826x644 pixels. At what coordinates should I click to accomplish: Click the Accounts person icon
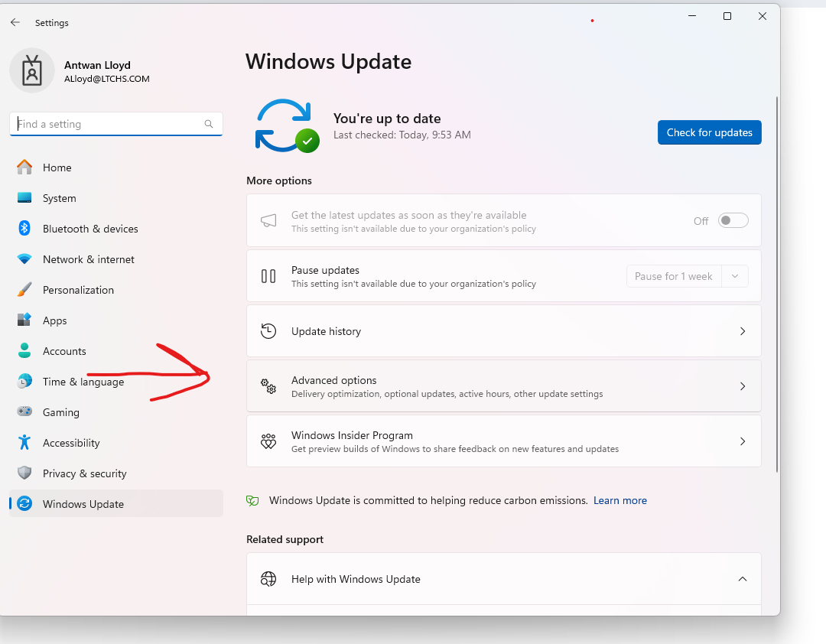click(x=24, y=350)
